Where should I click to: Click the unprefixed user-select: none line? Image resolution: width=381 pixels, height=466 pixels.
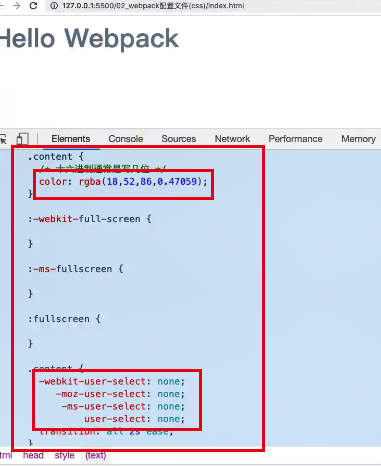[134, 419]
